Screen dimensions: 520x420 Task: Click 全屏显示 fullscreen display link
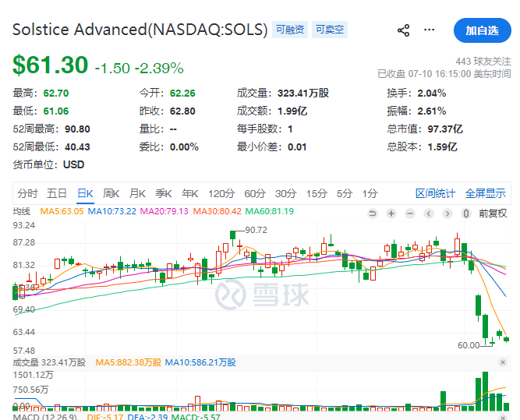tap(485, 193)
